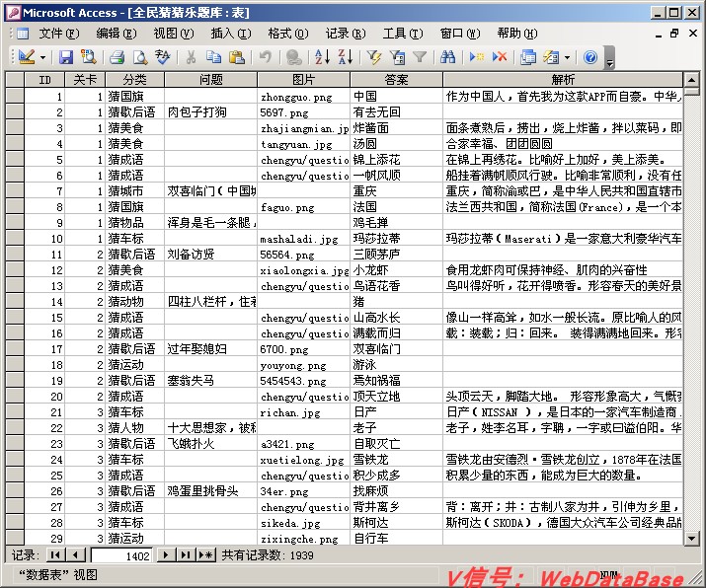
Task: Click Filter By Selection icon
Action: (373, 57)
